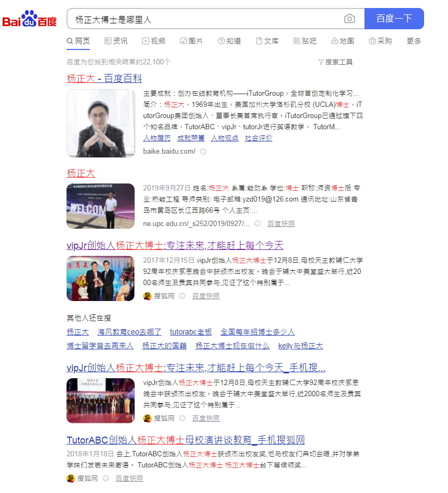Viewport: 448px width, 493px height.
Task: Click 搜狐网 icon under 2018年1月18日 result
Action: tap(71, 478)
